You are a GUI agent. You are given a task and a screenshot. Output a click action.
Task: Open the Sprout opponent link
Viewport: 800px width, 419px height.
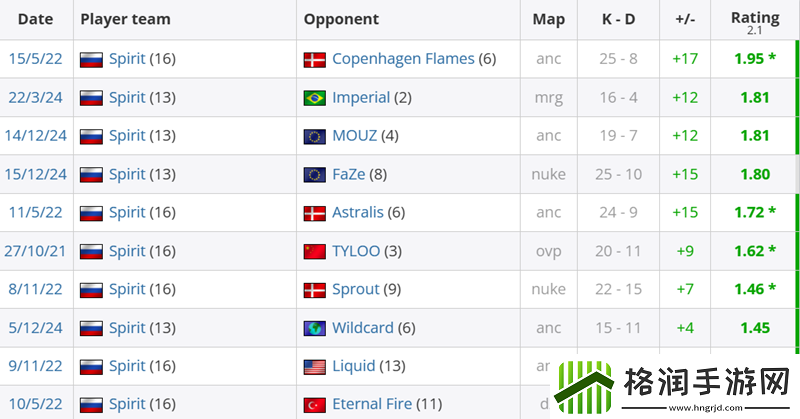[x=356, y=289]
